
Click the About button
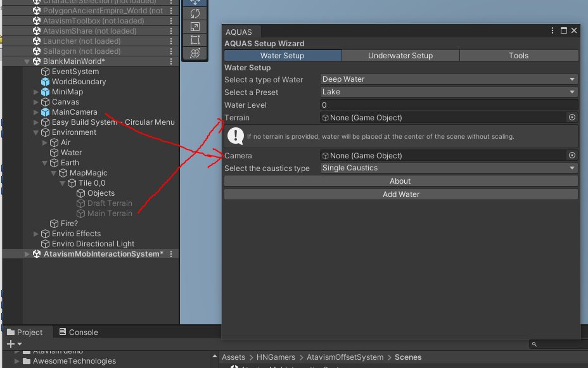(x=401, y=181)
